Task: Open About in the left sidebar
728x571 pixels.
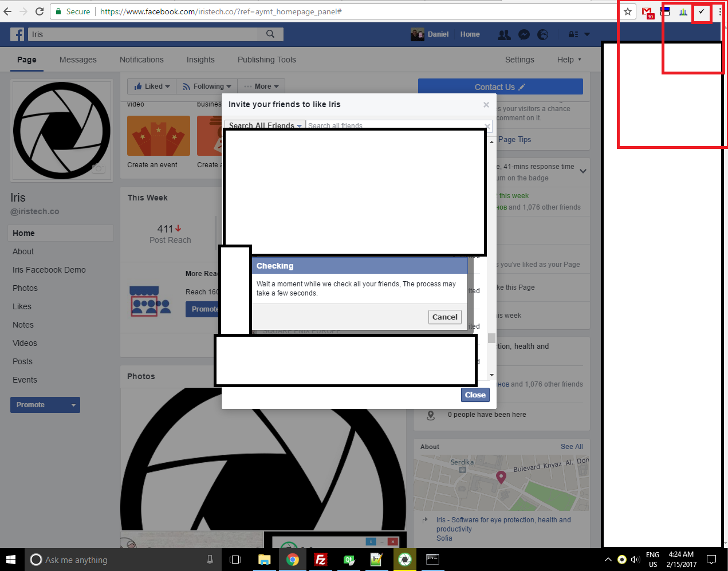Action: 23,251
